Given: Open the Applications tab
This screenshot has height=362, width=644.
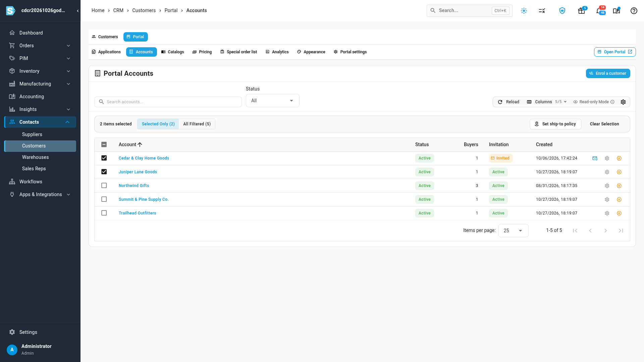Looking at the screenshot, I should (x=106, y=52).
